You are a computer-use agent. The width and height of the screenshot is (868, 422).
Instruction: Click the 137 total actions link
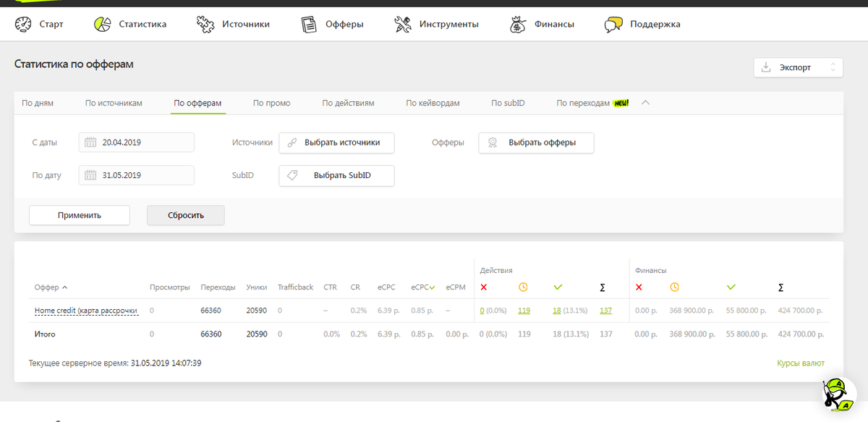pos(605,311)
